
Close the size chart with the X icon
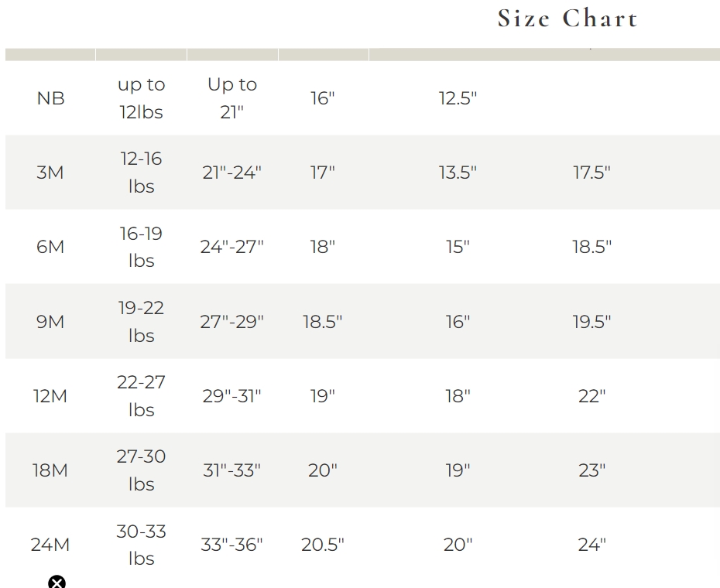pyautogui.click(x=57, y=582)
